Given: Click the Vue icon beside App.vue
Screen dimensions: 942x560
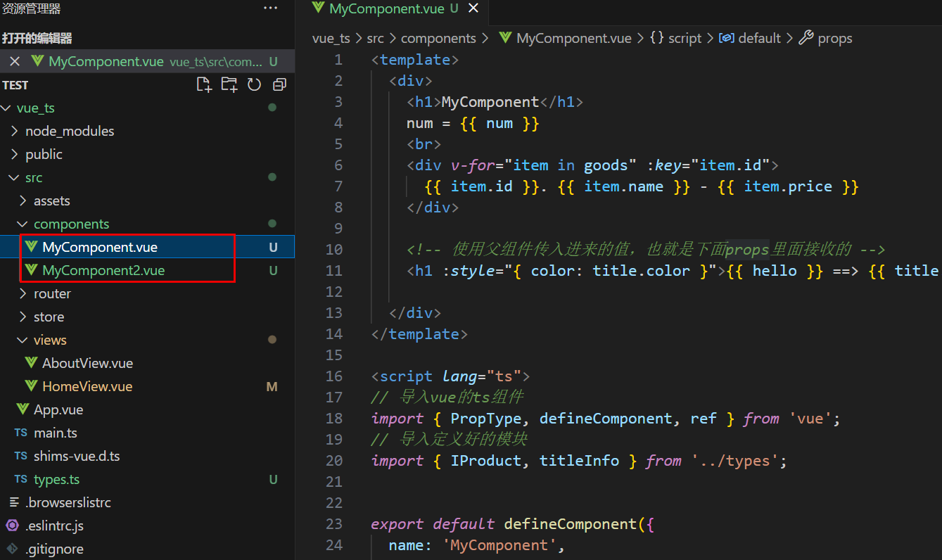Looking at the screenshot, I should (x=23, y=409).
